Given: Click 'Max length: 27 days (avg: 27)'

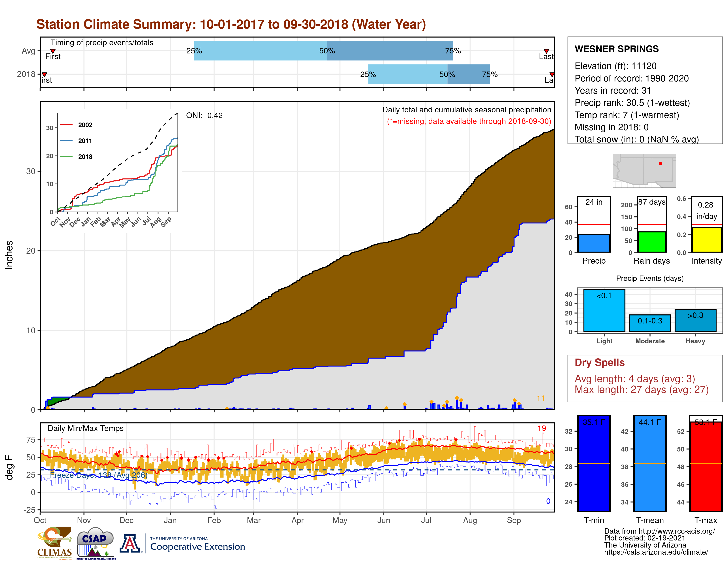Looking at the screenshot, I should [x=642, y=389].
